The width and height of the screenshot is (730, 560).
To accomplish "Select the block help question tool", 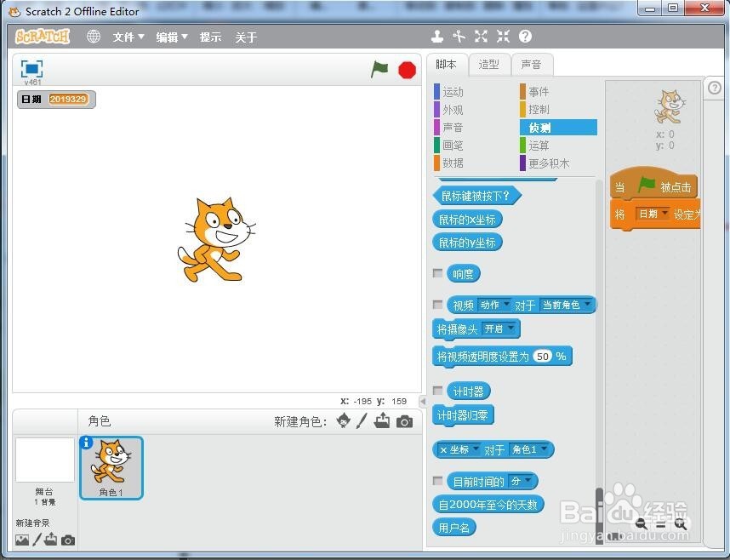I will [x=525, y=37].
